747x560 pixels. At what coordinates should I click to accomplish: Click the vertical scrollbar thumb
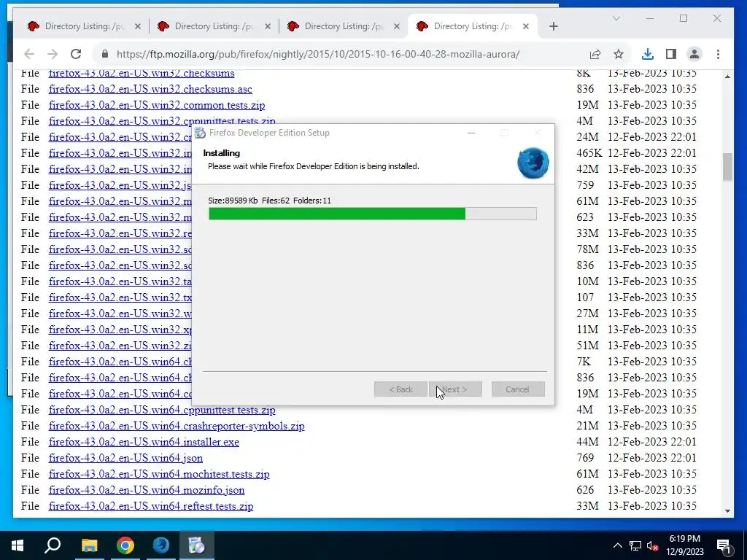point(727,167)
